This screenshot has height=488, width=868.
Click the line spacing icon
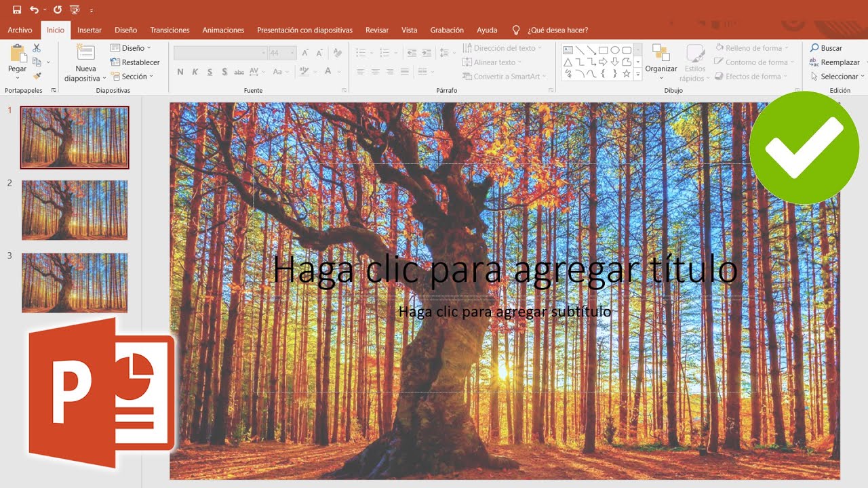pos(444,53)
